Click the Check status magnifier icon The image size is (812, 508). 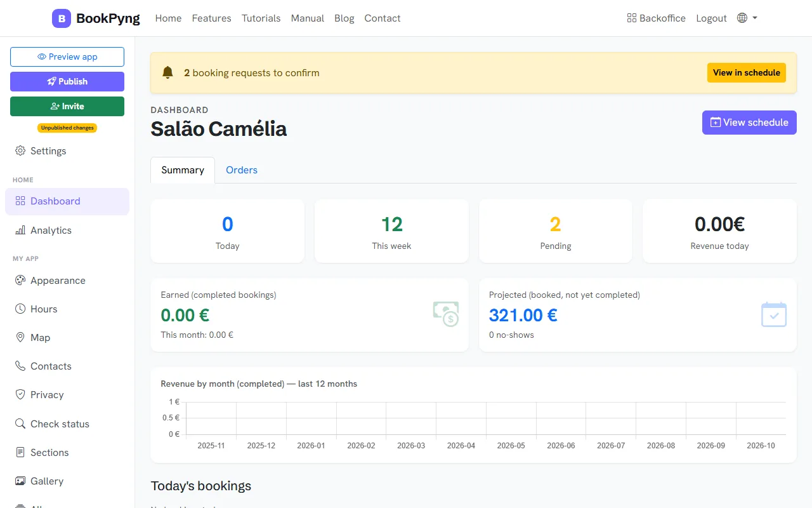[20, 424]
